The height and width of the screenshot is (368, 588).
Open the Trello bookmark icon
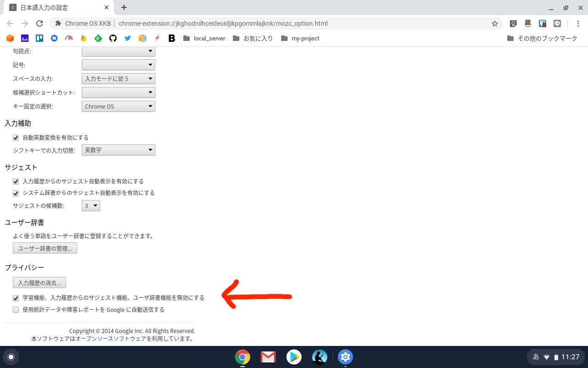point(39,38)
